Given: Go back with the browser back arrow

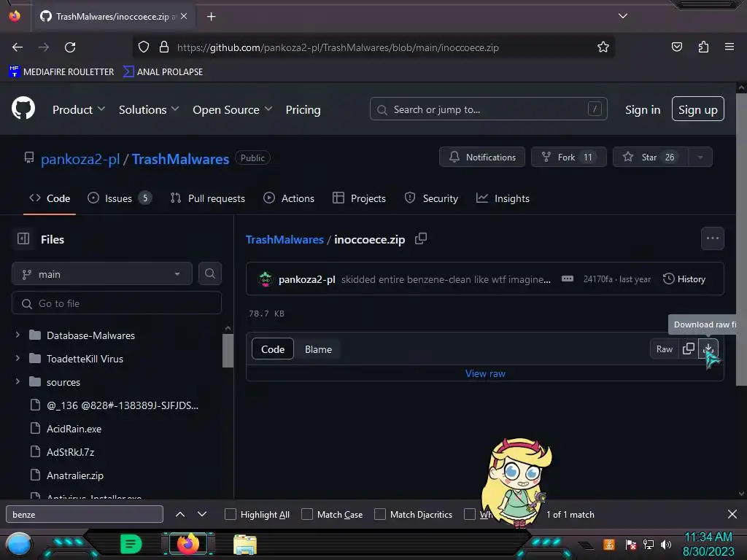Looking at the screenshot, I should click(x=18, y=47).
